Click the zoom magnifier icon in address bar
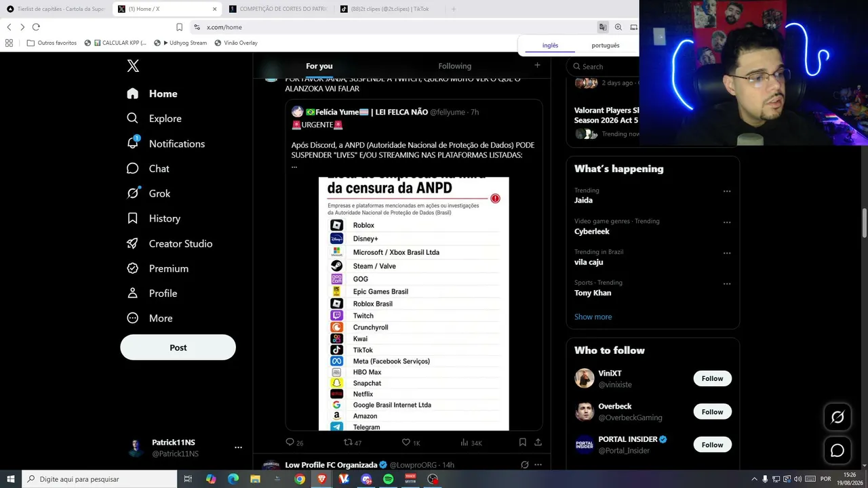Screen dimensions: 868x488 (618, 27)
